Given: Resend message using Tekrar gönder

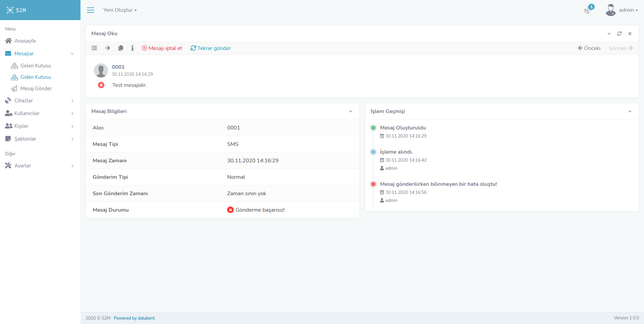Looking at the screenshot, I should pos(211,48).
